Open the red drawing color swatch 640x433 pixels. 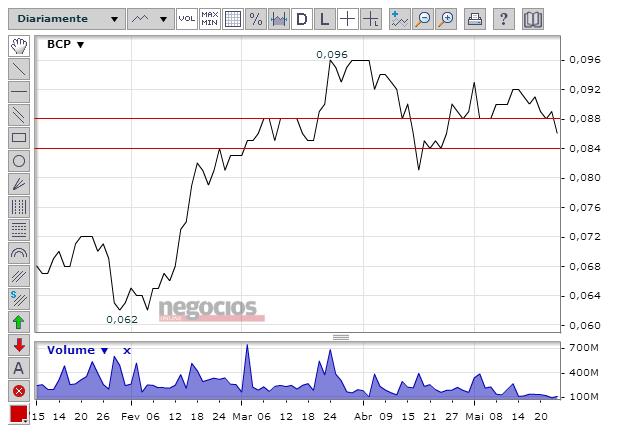pos(19,414)
